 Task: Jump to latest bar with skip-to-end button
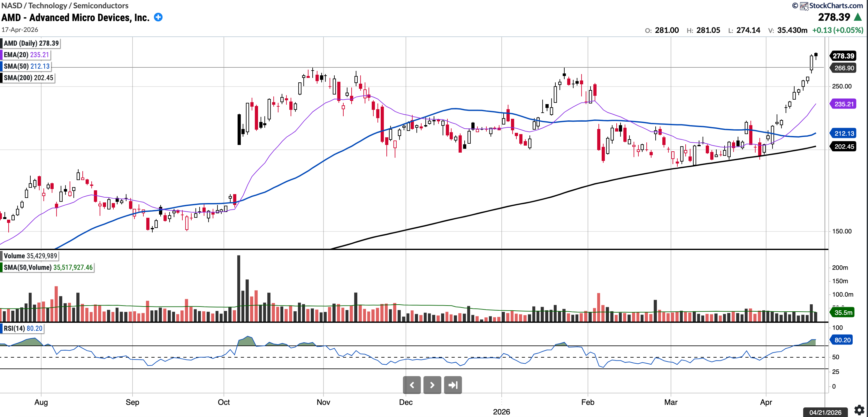(453, 385)
